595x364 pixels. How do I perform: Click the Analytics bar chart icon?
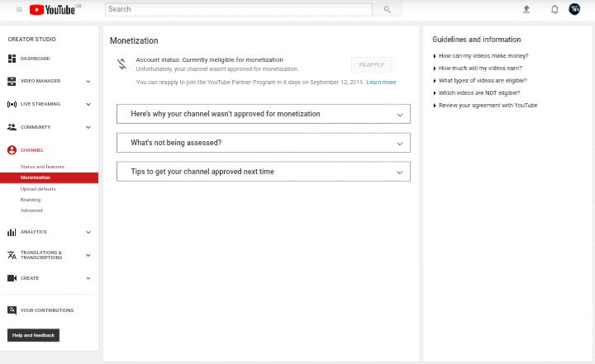tap(12, 232)
